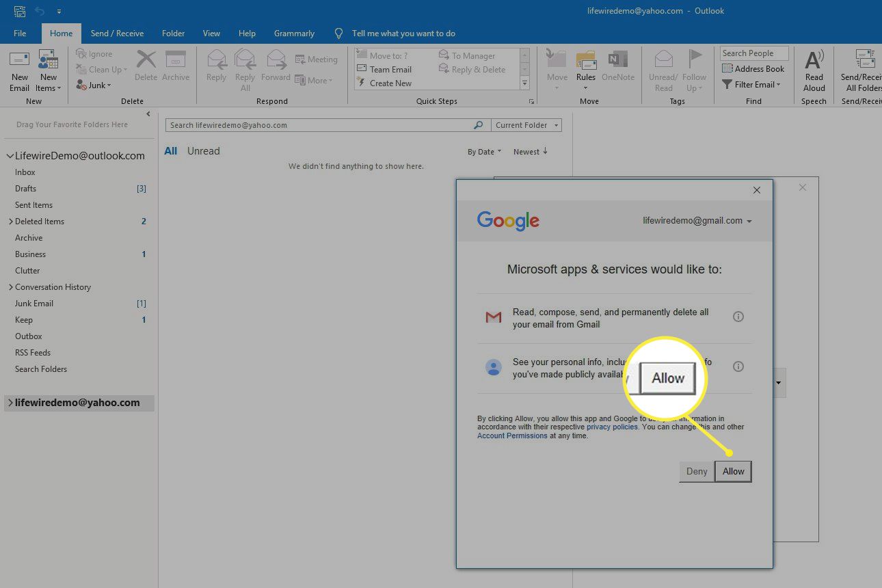
Task: Toggle Newest sort order
Action: [531, 152]
